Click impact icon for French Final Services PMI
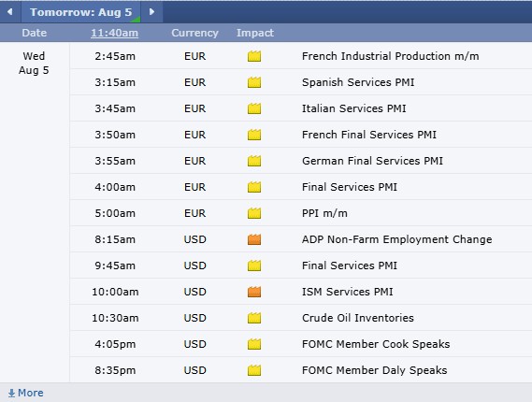The image size is (532, 402). click(x=254, y=135)
